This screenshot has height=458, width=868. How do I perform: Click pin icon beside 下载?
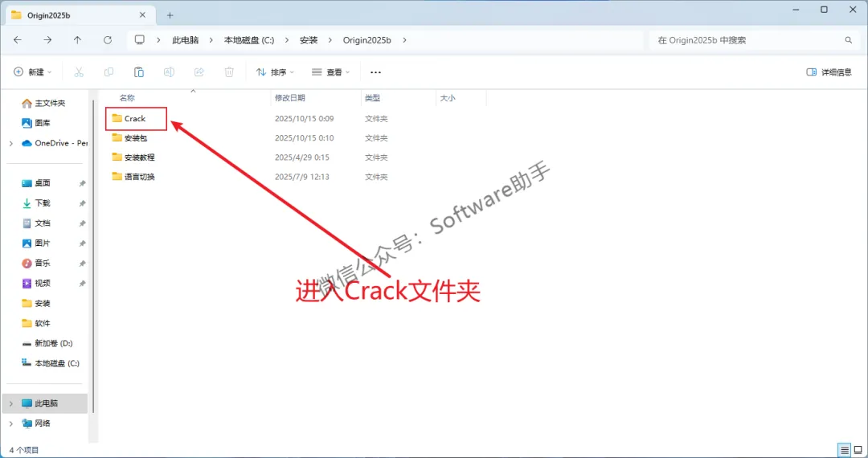coord(82,203)
